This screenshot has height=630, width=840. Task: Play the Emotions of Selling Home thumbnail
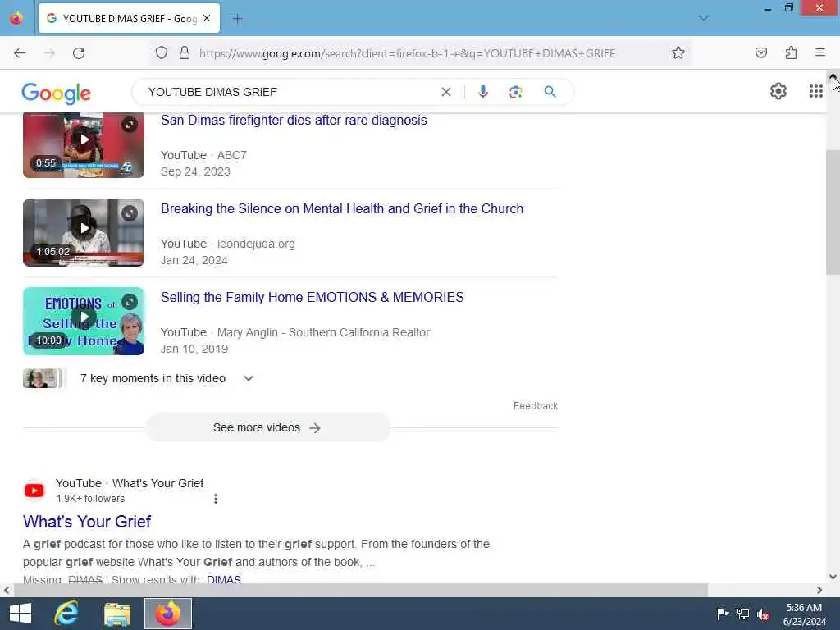coord(84,321)
